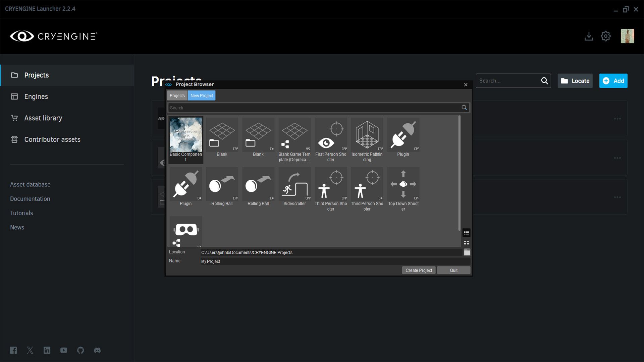644x362 pixels.
Task: Select the Basic Component template
Action: (x=185, y=140)
